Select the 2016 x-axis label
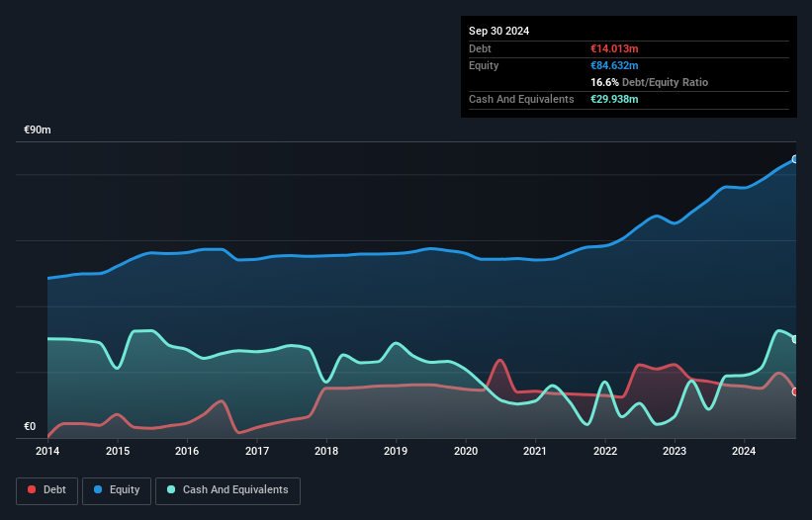The image size is (812, 520). tap(187, 451)
